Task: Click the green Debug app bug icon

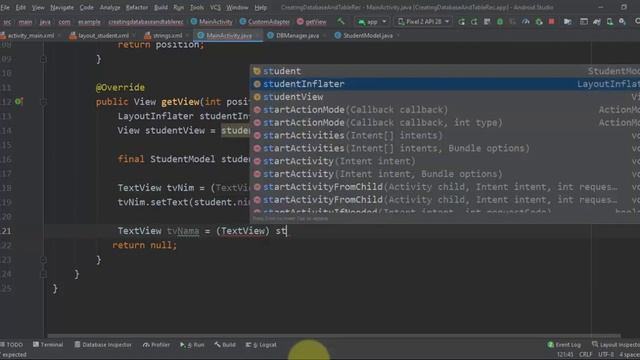Action: (x=500, y=21)
